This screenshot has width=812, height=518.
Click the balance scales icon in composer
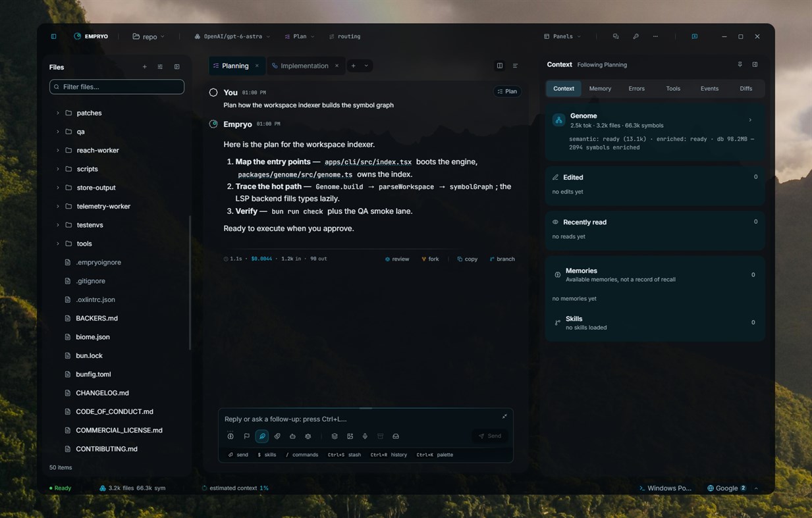point(308,436)
